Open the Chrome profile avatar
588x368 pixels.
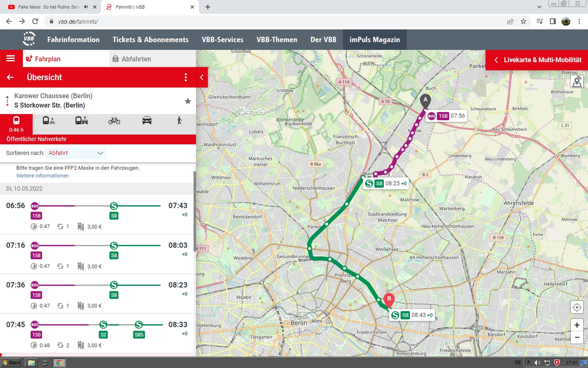click(x=565, y=22)
